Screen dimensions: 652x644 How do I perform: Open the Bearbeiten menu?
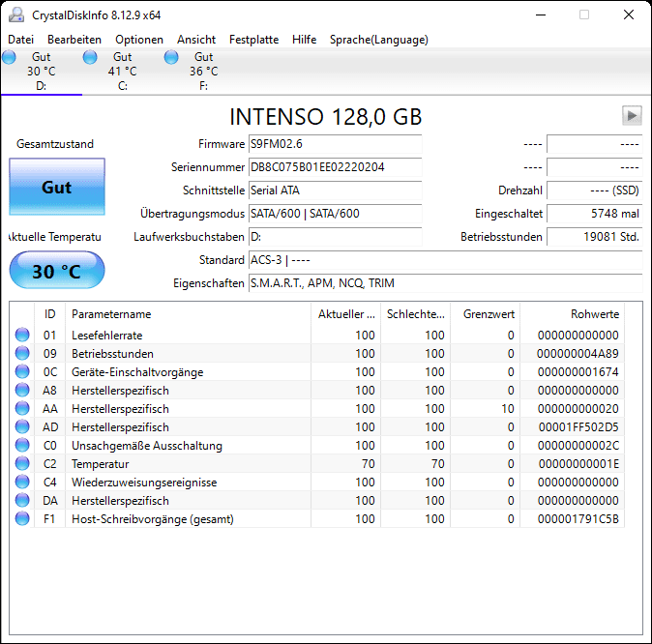pyautogui.click(x=74, y=40)
